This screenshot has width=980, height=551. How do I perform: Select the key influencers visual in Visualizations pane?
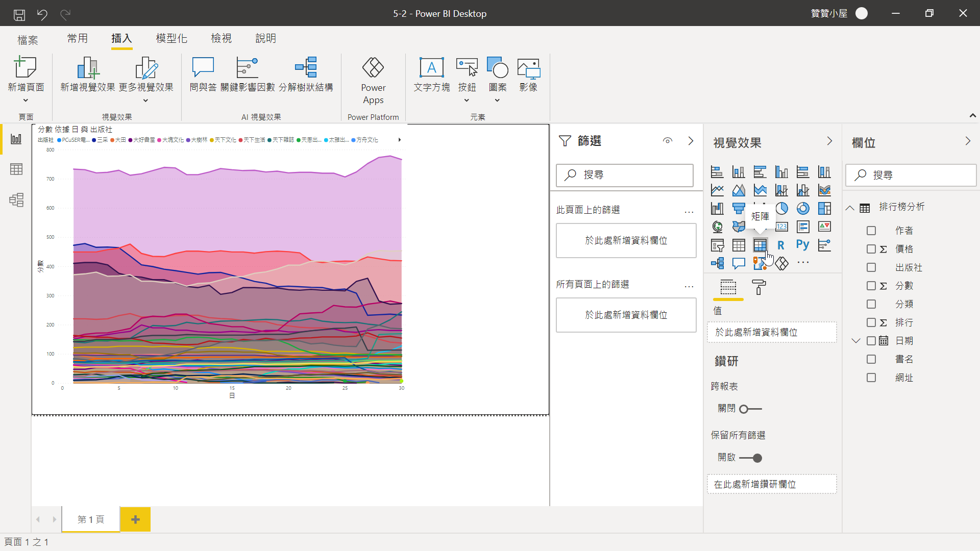tap(824, 245)
